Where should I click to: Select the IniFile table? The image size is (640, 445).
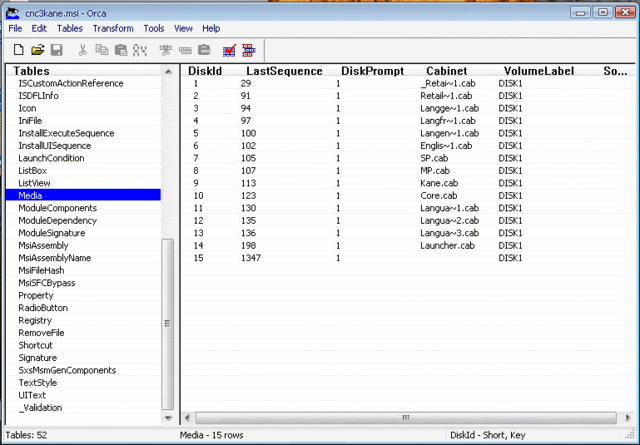(30, 120)
